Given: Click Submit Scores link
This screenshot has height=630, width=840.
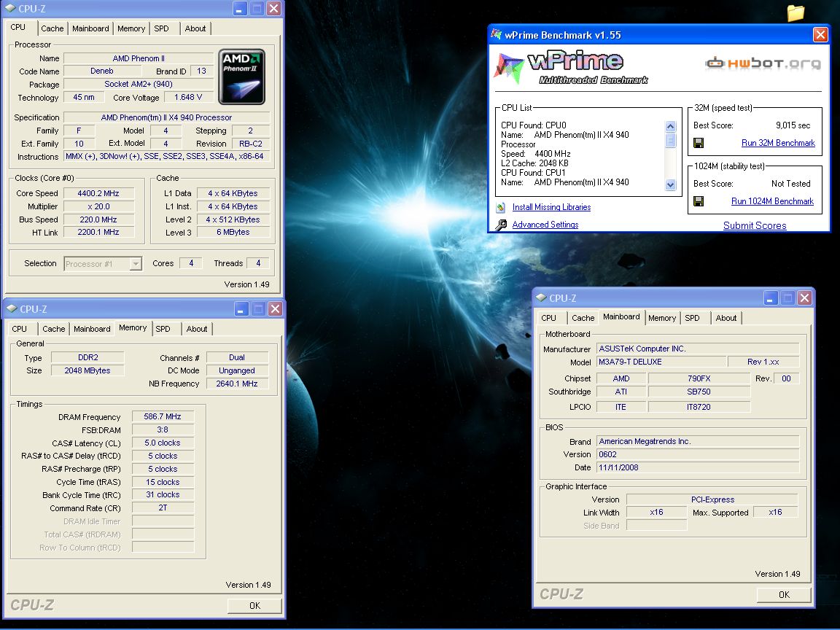Looking at the screenshot, I should click(754, 225).
